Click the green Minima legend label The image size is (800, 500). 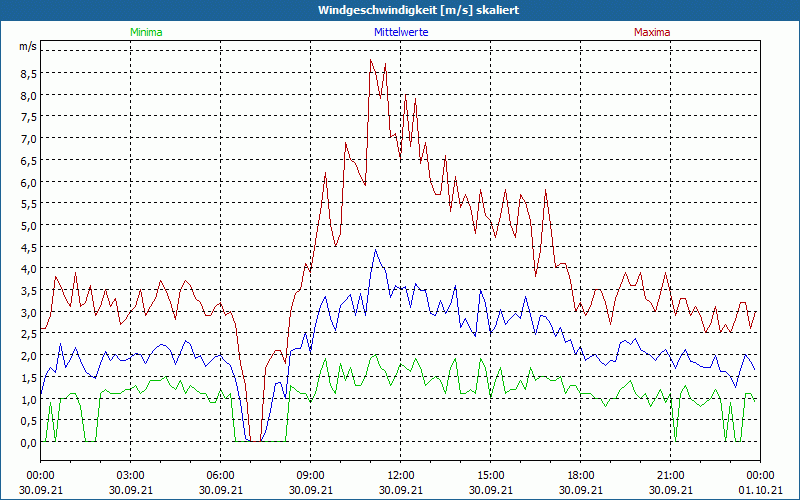click(146, 32)
